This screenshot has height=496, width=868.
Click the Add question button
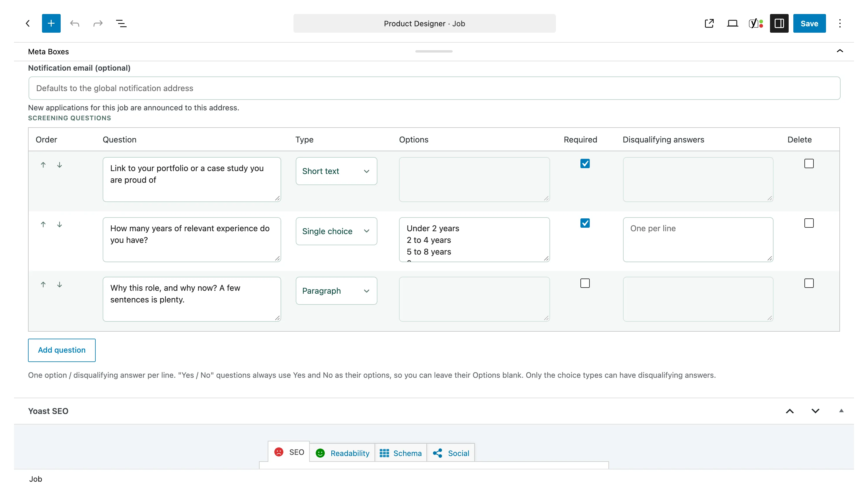[x=62, y=350]
